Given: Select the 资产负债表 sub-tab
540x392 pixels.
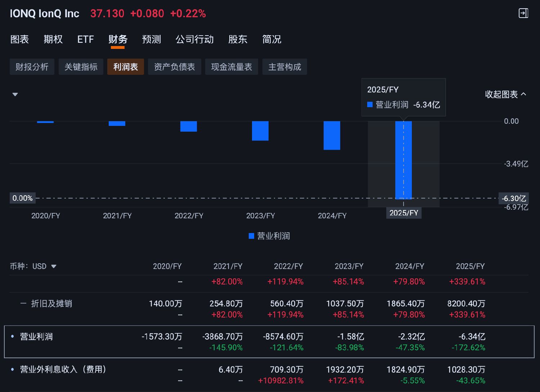Looking at the screenshot, I should click(x=174, y=67).
